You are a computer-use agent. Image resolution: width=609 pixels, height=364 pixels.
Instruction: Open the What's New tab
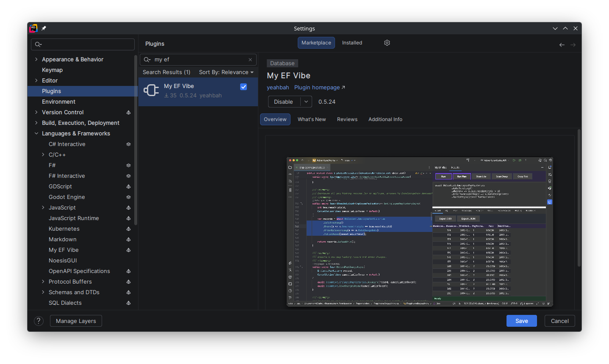point(312,119)
